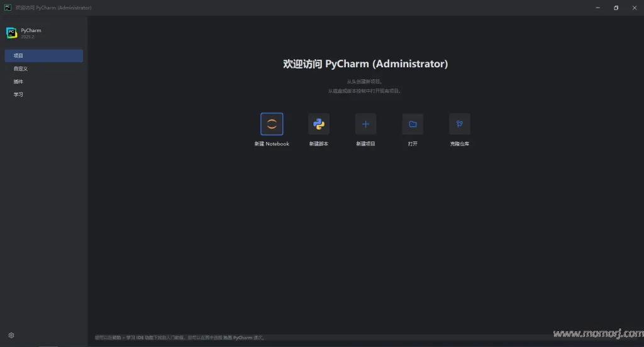Viewport: 644px width, 347px height.
Task: Restore down the PyCharm window
Action: (x=616, y=8)
